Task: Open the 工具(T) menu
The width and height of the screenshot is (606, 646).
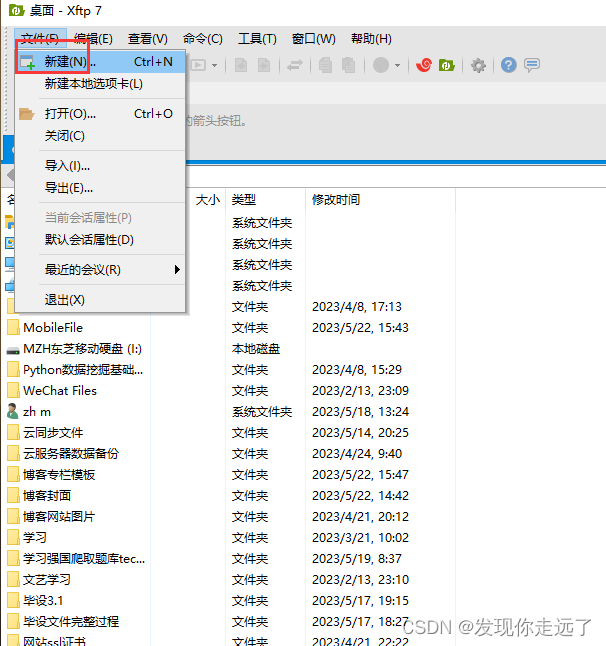Action: tap(257, 39)
